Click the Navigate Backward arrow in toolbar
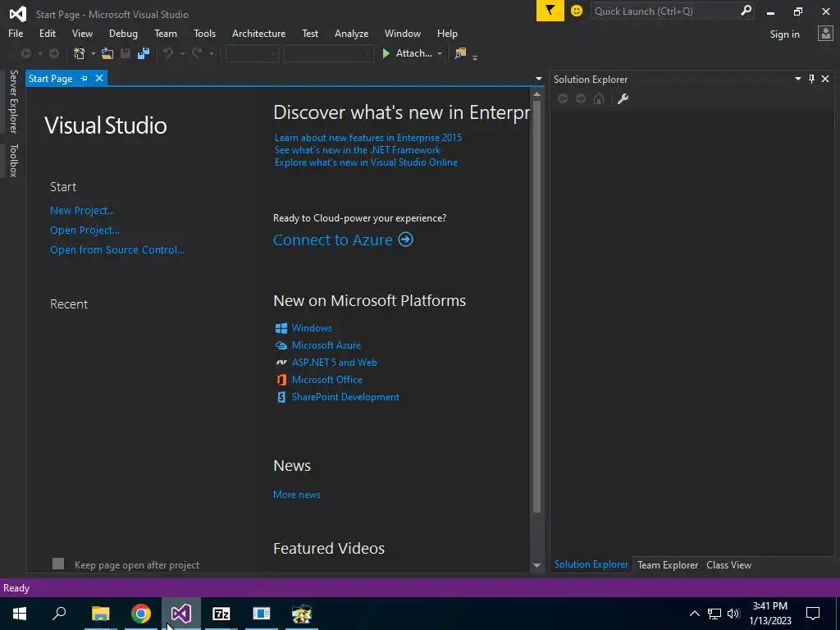The image size is (840, 630). coord(25,53)
